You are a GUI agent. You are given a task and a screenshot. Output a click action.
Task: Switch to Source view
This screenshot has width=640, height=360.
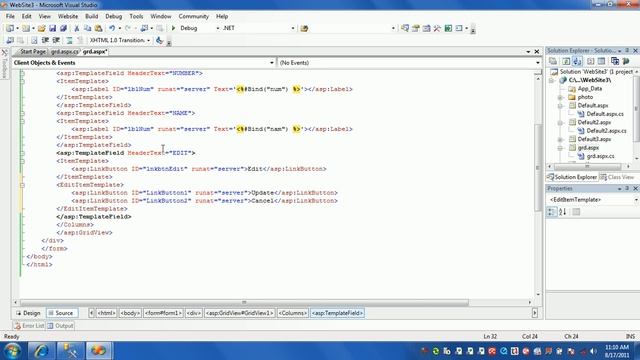[x=61, y=313]
